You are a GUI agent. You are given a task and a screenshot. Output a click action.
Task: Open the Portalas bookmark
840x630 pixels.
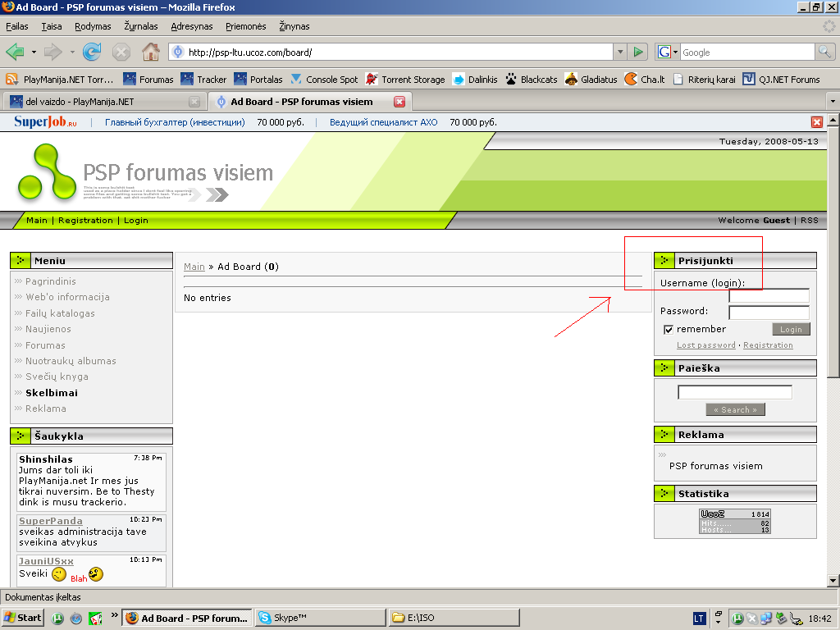click(x=258, y=80)
